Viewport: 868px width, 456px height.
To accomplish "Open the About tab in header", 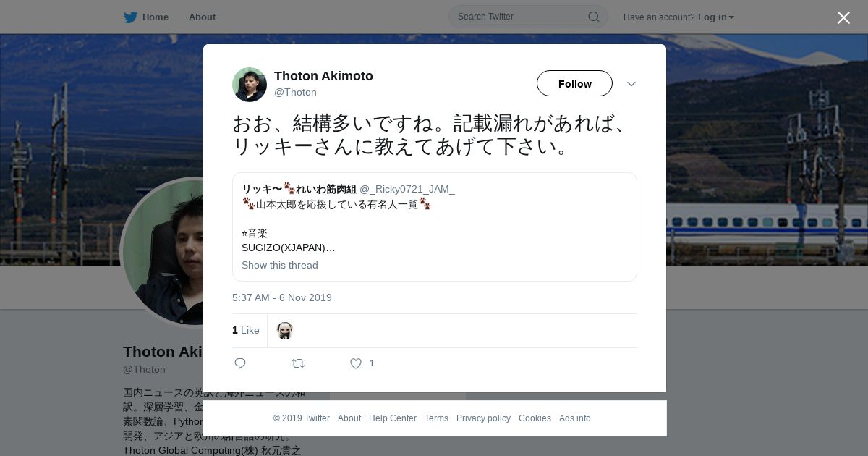I will 202,17.
